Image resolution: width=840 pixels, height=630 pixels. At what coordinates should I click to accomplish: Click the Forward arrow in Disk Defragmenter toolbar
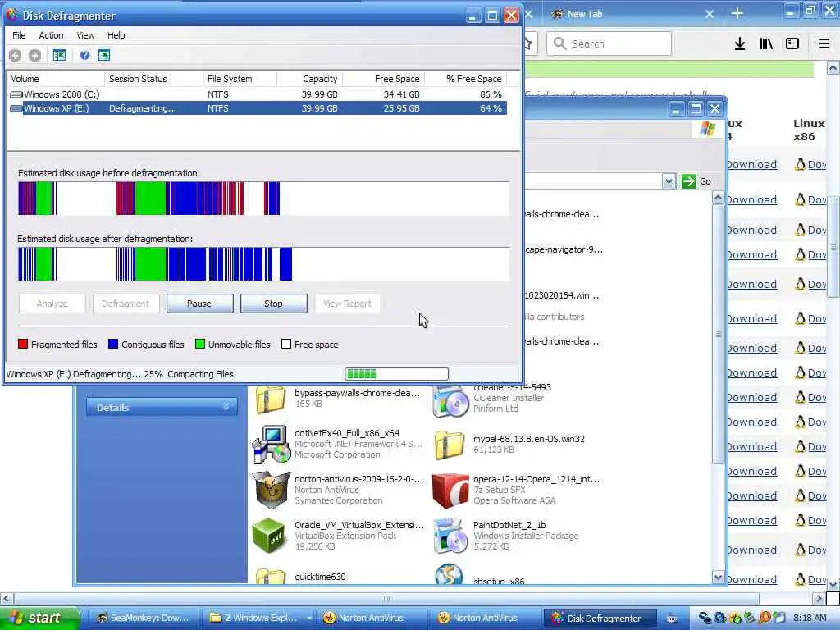click(34, 55)
